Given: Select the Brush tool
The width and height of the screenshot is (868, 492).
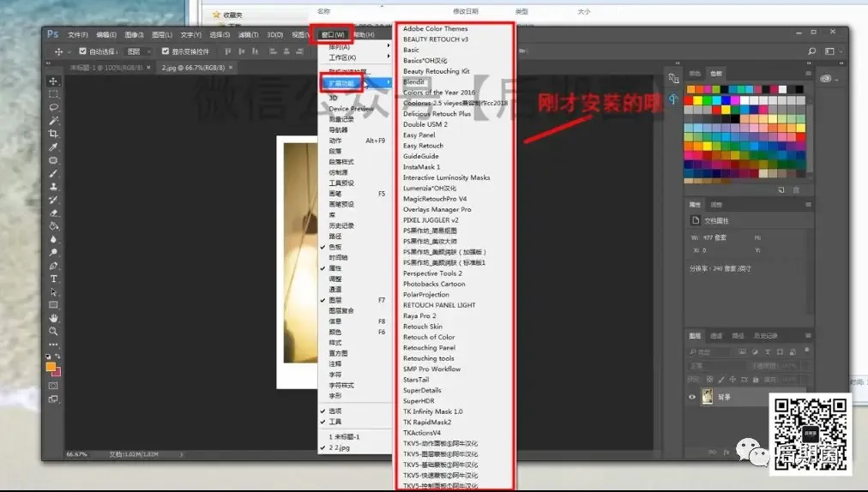Looking at the screenshot, I should (53, 174).
